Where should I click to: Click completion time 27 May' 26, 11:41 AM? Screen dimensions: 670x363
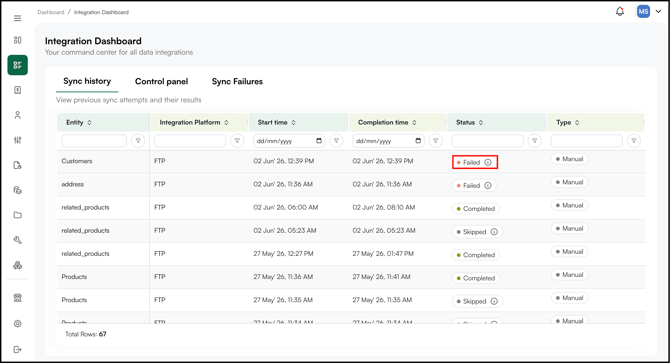[382, 277]
